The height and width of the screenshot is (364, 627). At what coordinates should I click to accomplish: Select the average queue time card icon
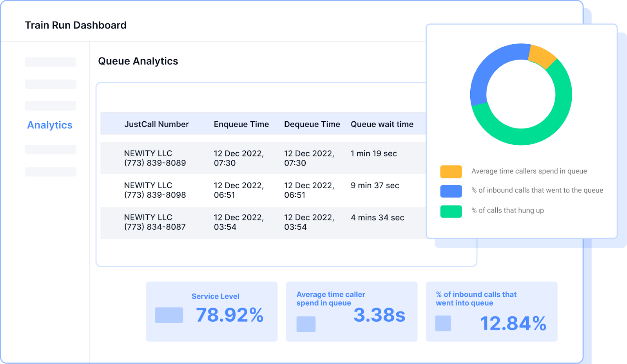point(306,324)
